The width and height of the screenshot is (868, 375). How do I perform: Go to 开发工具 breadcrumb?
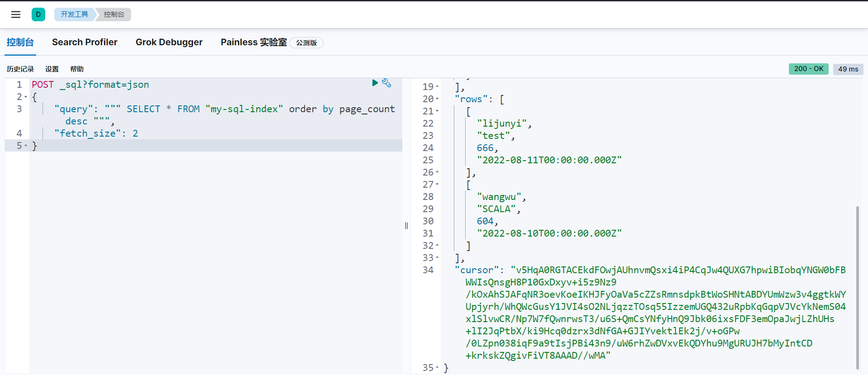(x=75, y=14)
